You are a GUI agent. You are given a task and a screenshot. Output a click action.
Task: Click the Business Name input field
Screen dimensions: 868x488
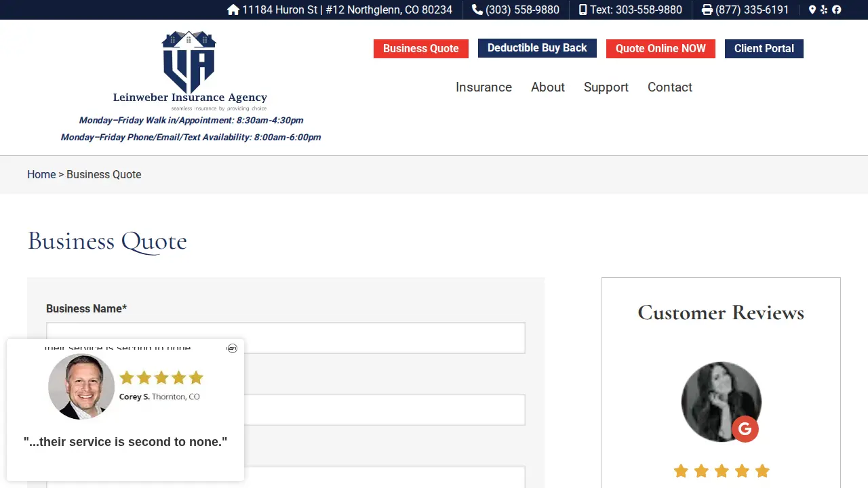285,338
